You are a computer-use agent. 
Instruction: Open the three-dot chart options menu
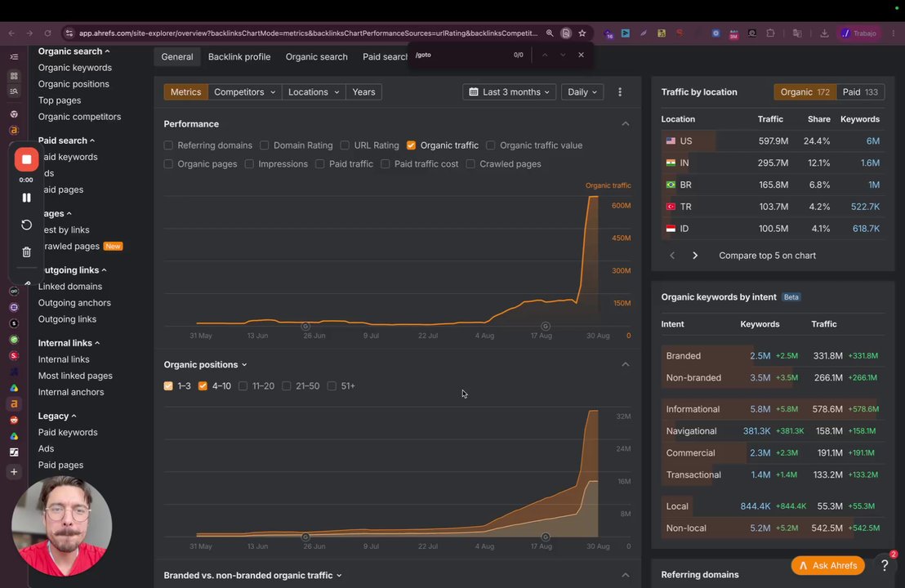click(x=620, y=91)
